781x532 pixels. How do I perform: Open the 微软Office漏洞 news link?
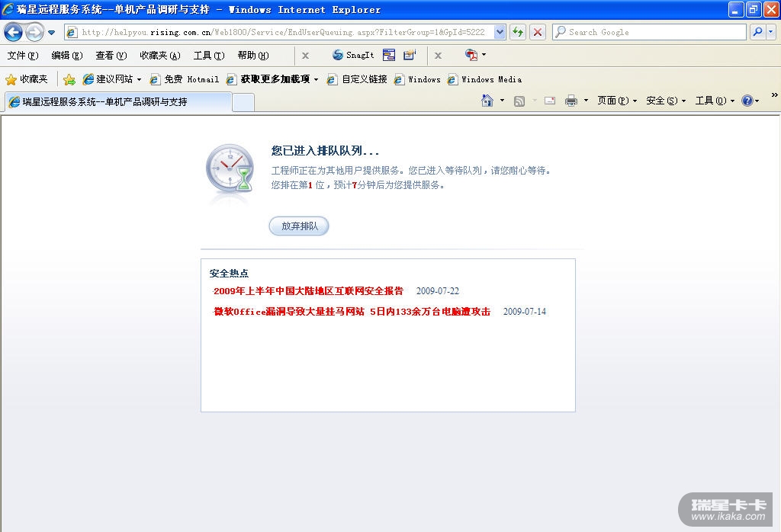352,312
